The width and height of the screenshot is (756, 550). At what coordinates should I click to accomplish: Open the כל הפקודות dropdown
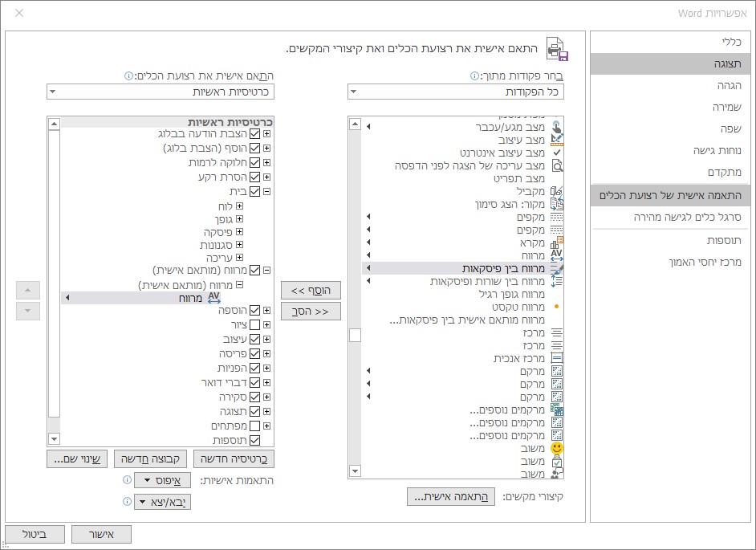(x=456, y=92)
